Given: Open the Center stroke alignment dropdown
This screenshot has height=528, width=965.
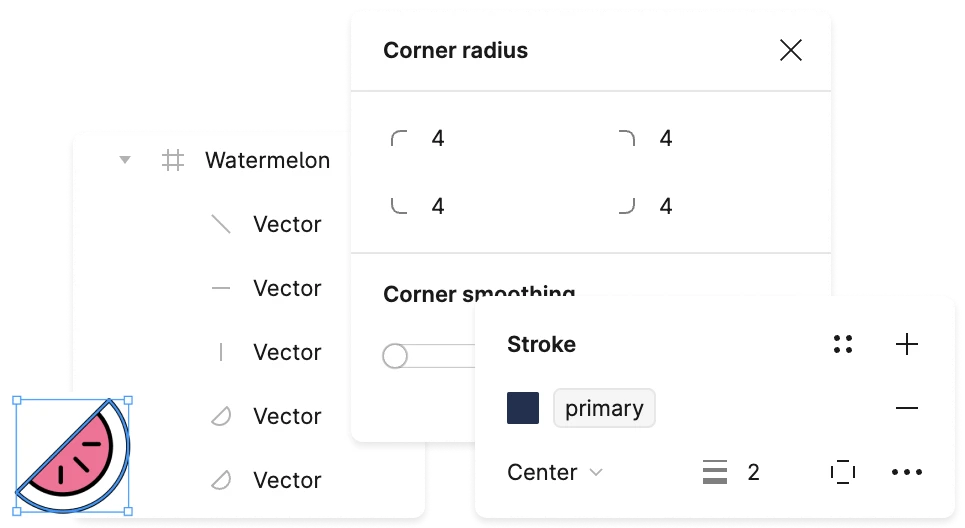Looking at the screenshot, I should click(x=555, y=472).
